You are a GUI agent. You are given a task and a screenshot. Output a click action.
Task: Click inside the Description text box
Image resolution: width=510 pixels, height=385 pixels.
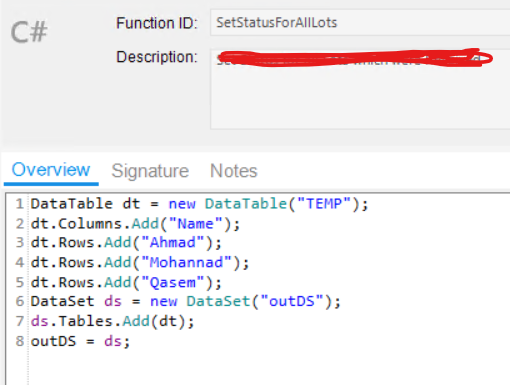[x=360, y=89]
